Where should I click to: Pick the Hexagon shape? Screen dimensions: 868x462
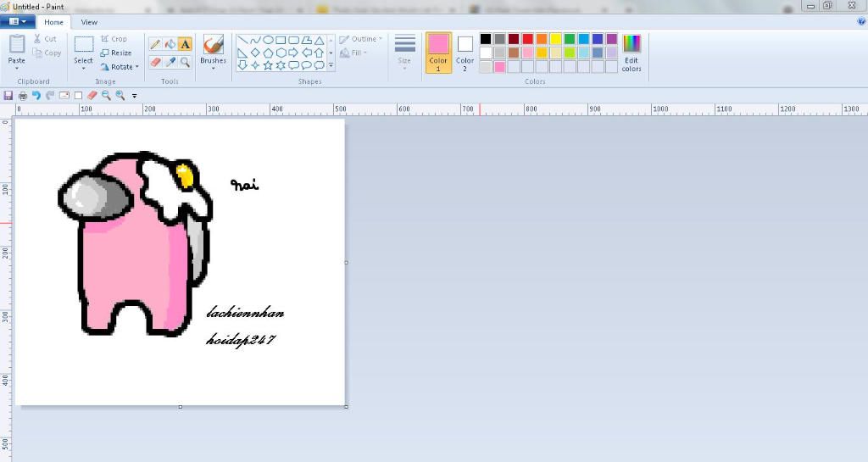coord(281,53)
